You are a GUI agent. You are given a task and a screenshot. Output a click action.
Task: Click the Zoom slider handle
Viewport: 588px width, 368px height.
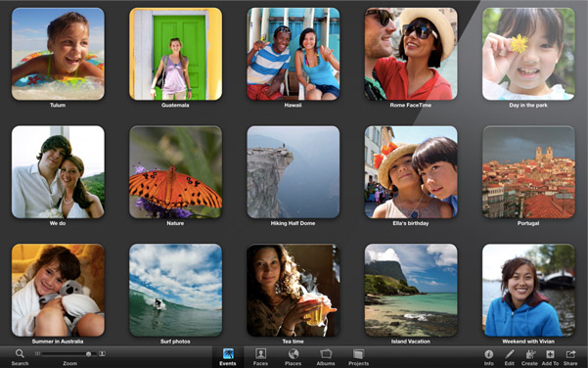(88, 354)
